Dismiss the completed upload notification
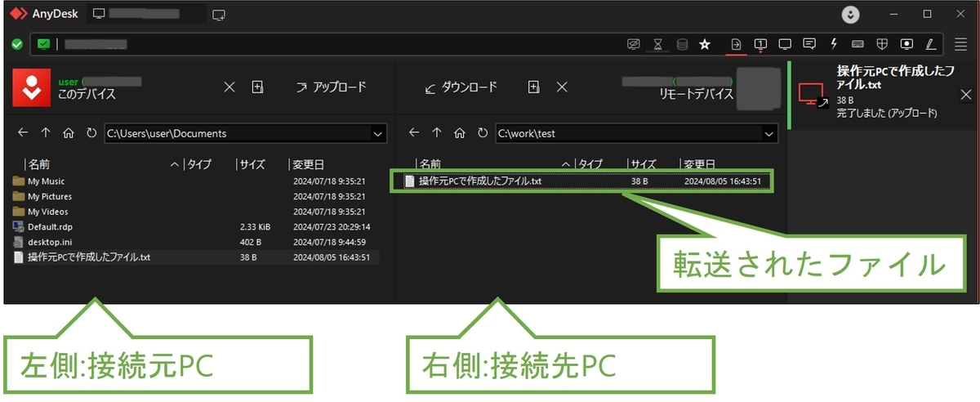The width and height of the screenshot is (980, 402). pos(964,96)
